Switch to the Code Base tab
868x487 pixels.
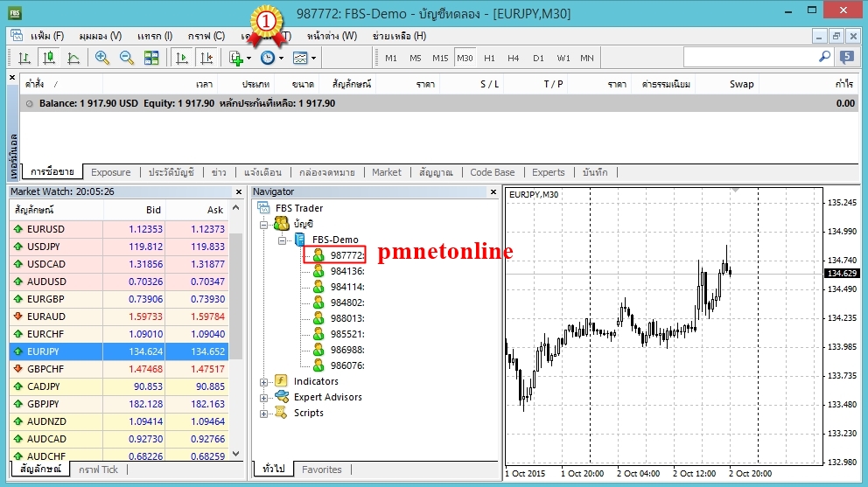click(x=492, y=172)
